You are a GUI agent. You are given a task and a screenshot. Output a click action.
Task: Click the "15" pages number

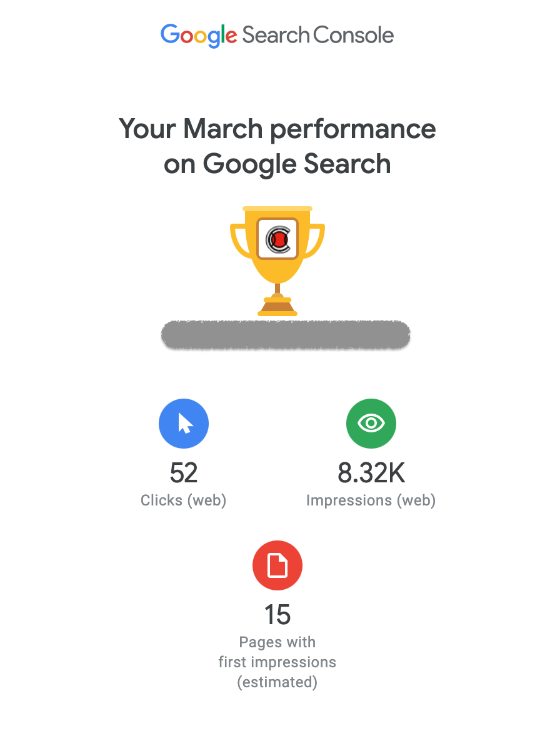pyautogui.click(x=277, y=615)
